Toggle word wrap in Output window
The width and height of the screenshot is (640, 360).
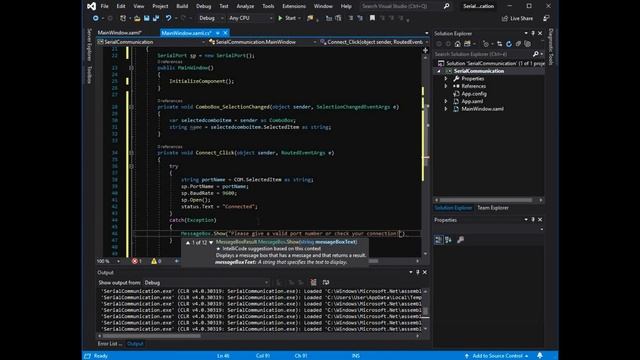tap(325, 282)
